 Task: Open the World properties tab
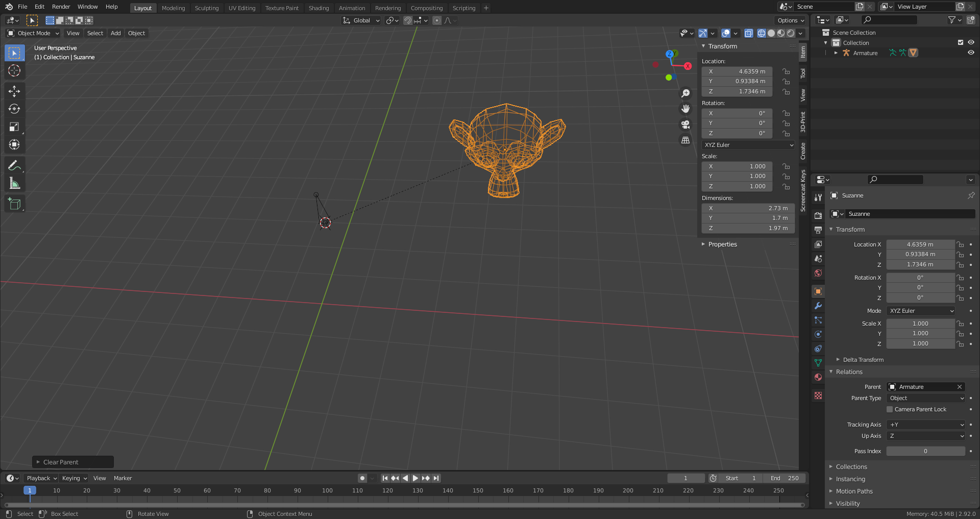click(x=818, y=273)
